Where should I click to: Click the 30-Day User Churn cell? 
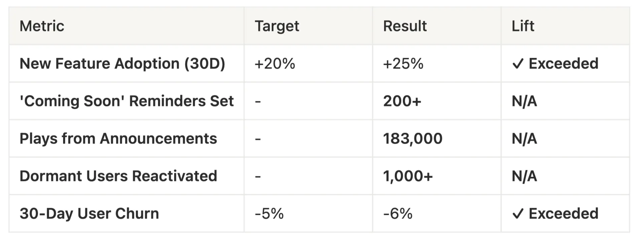pos(89,214)
